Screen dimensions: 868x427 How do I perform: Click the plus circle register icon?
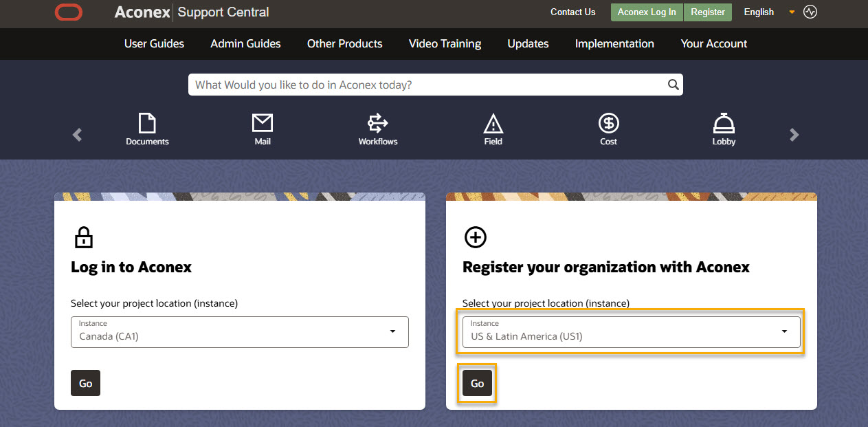coord(476,238)
